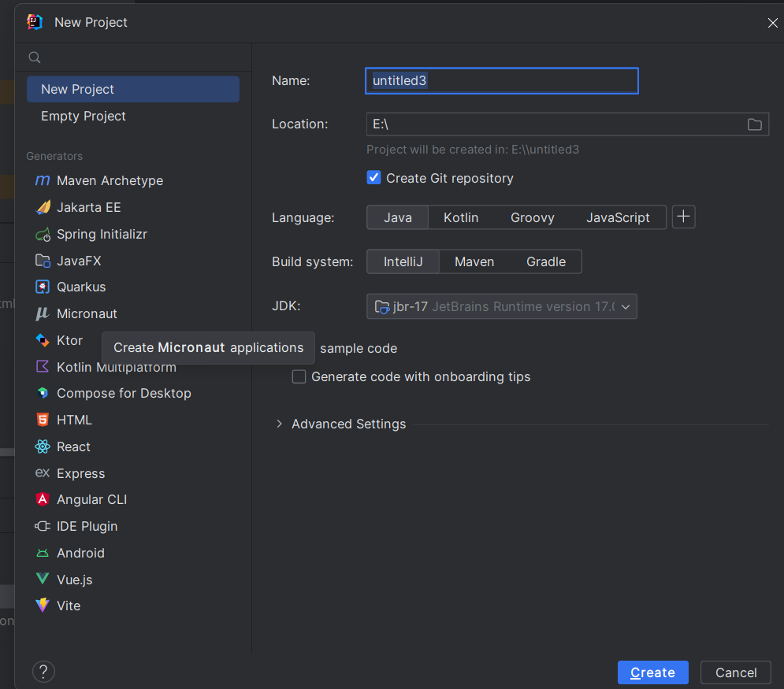Click the Quarkus label
Screen dimensions: 784x689
pyautogui.click(x=81, y=287)
